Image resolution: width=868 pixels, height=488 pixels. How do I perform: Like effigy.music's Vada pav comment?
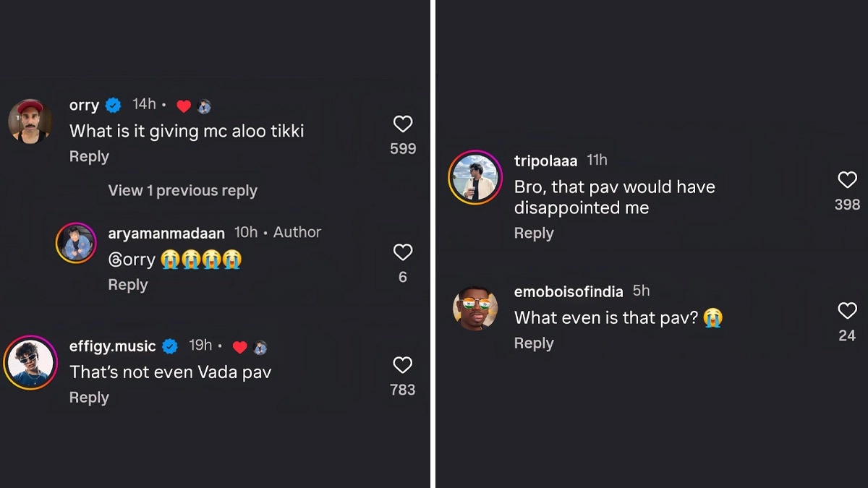(403, 365)
